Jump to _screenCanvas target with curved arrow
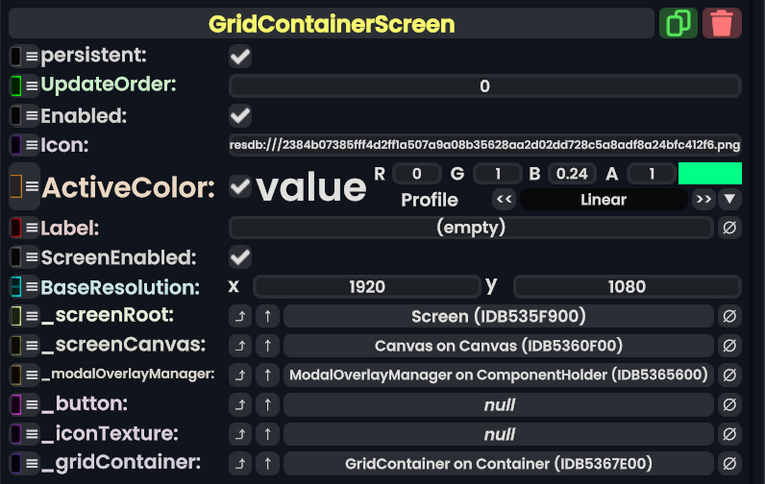Screen dimensions: 765x484 point(240,345)
